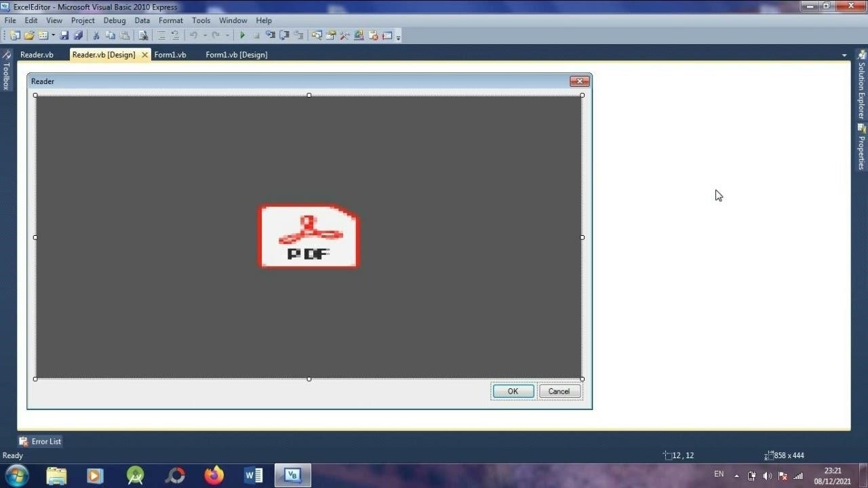Open the Format menu
868x488 pixels.
pos(171,20)
